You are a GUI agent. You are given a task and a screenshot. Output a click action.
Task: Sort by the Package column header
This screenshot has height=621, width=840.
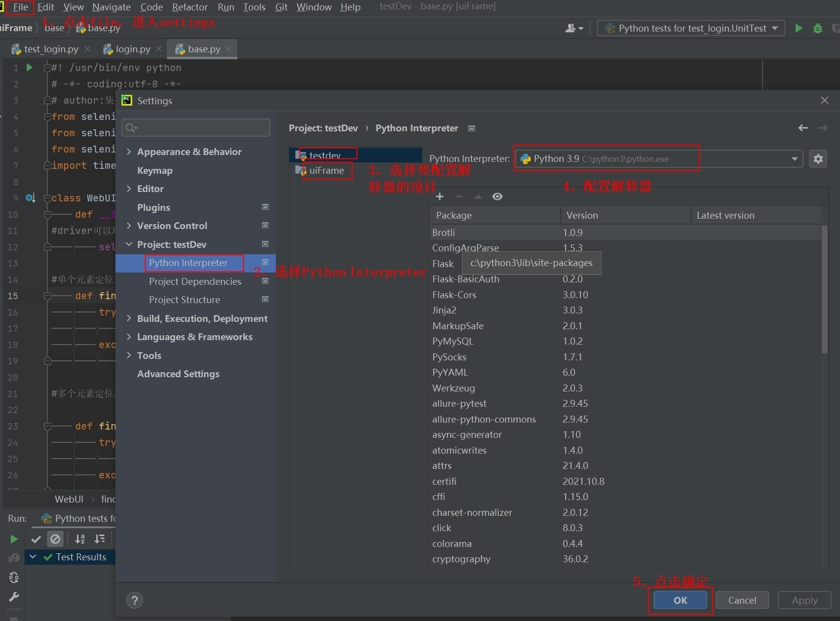[x=495, y=215]
